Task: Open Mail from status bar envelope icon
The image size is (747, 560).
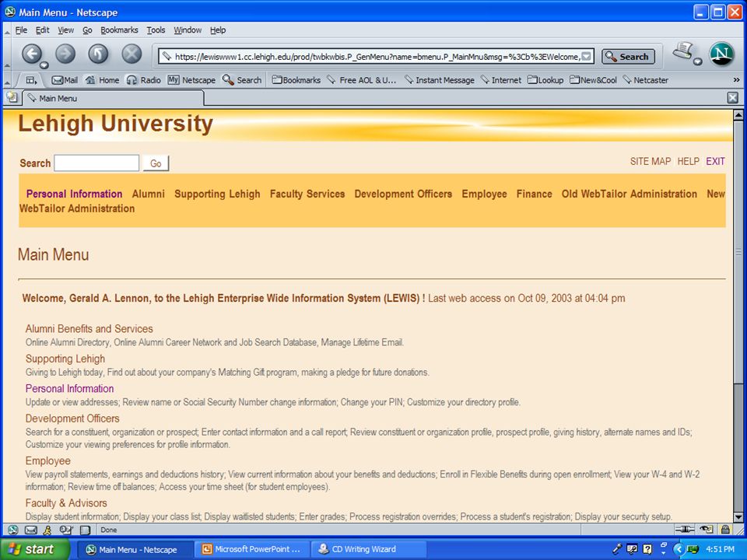Action: tap(30, 530)
